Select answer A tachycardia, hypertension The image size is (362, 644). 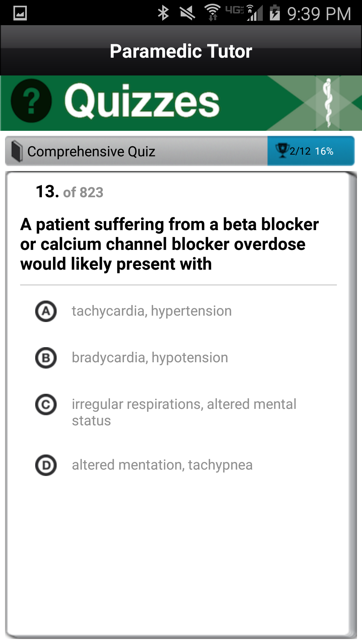(152, 311)
